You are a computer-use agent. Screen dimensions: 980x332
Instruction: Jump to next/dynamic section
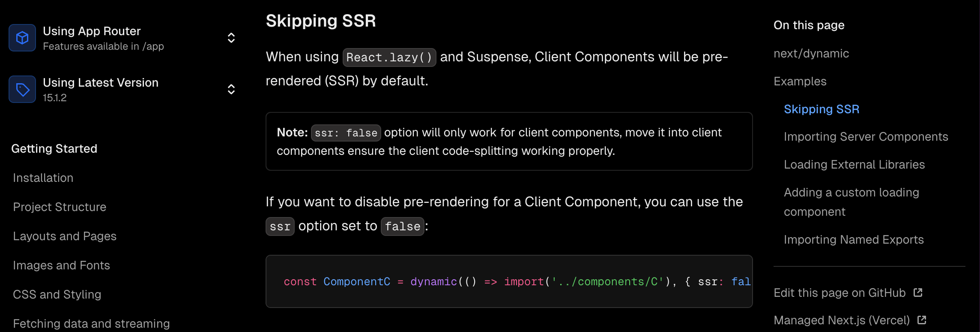[811, 54]
